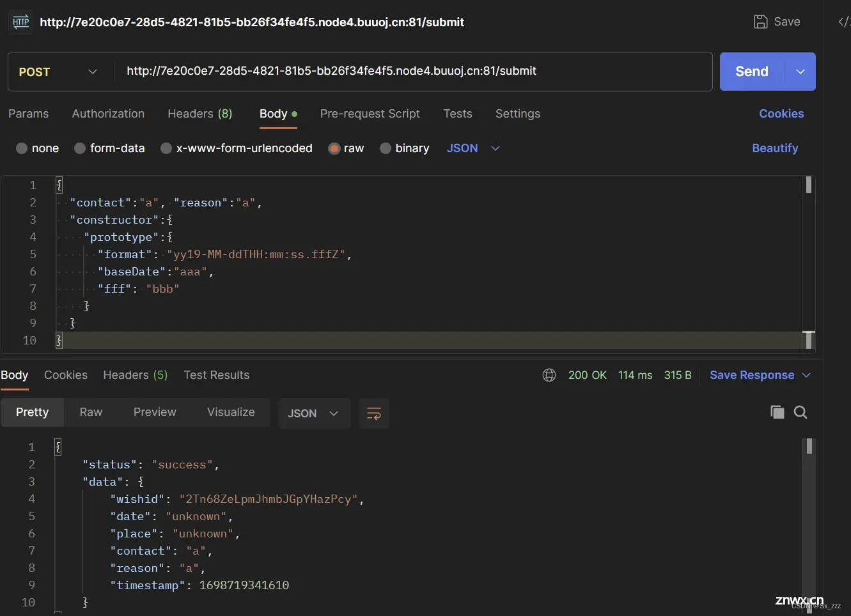The image size is (851, 616).
Task: Open the Test Results tab
Action: 217,375
